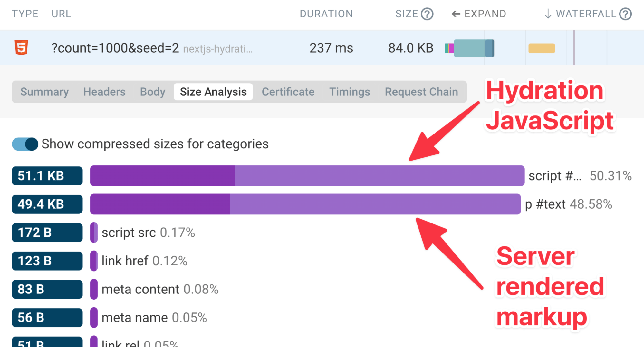
Task: Open the SIZE column help question mark
Action: [427, 14]
